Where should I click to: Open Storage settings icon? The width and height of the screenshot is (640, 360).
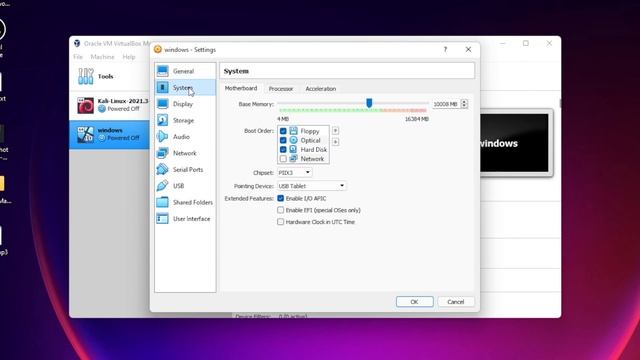(x=162, y=120)
